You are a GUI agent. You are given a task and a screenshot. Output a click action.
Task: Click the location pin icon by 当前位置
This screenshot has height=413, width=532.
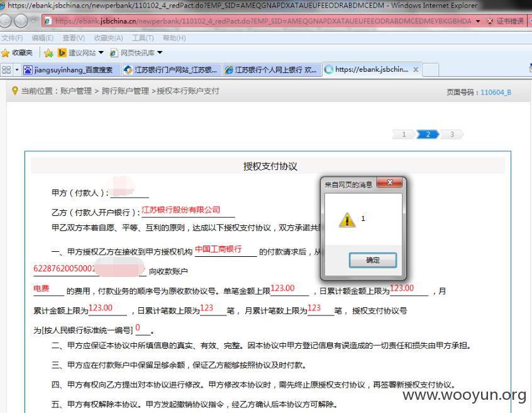[14, 91]
